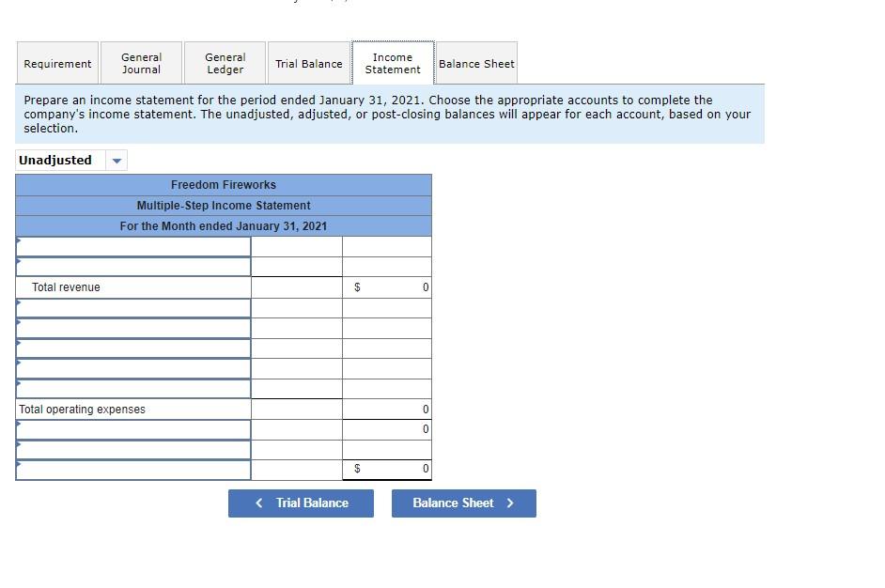
Task: Select the Income Statement tab
Action: tap(392, 63)
